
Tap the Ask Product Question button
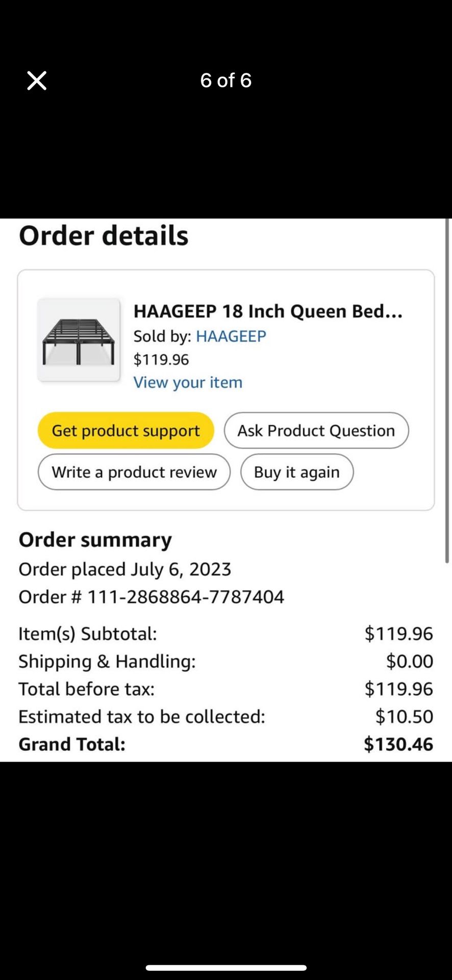click(316, 431)
